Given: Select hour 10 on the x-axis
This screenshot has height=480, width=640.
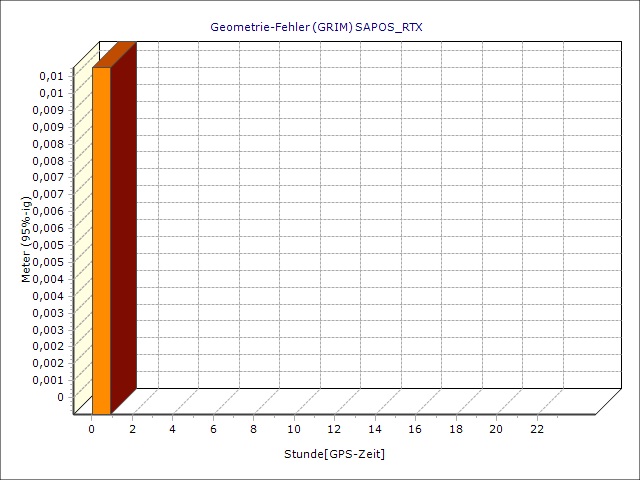Looking at the screenshot, I should click(294, 429).
